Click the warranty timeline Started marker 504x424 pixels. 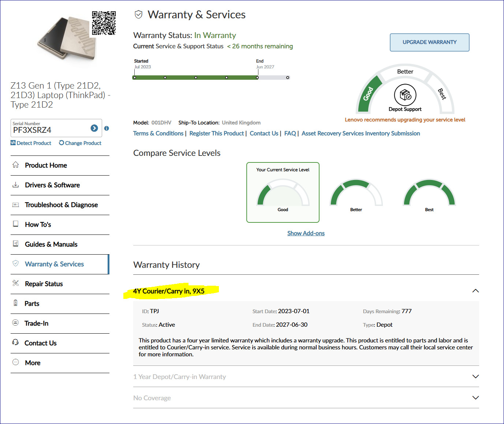click(135, 78)
